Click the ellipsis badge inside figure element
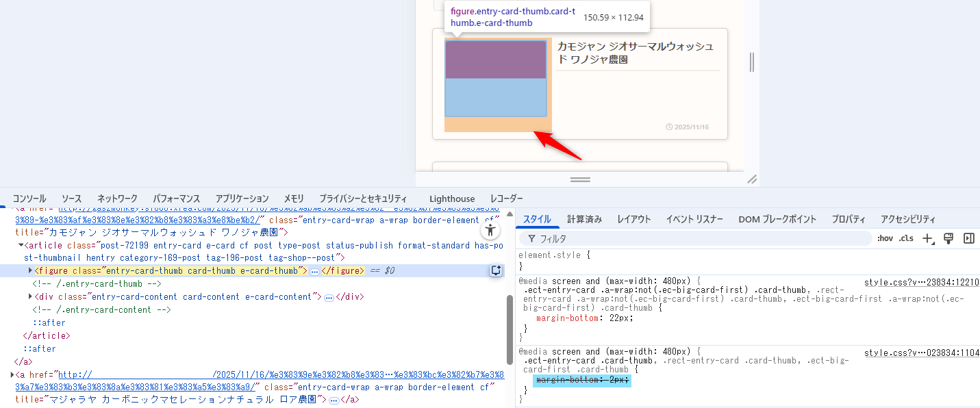The image size is (980, 408). [314, 271]
